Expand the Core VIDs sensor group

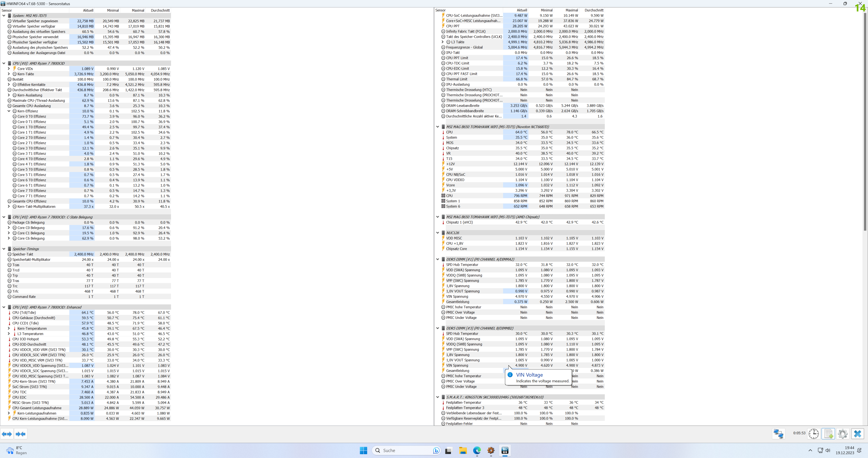[x=9, y=69]
